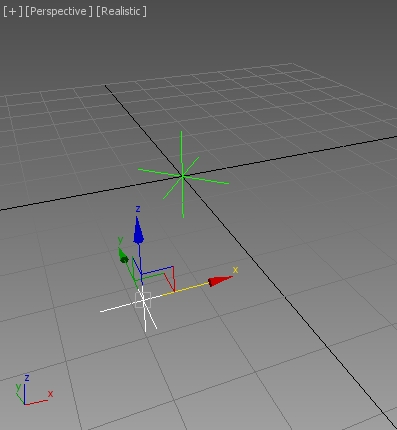397x430 pixels.
Task: Click the green Y axis arrow of the gizmo
Action: tap(123, 256)
